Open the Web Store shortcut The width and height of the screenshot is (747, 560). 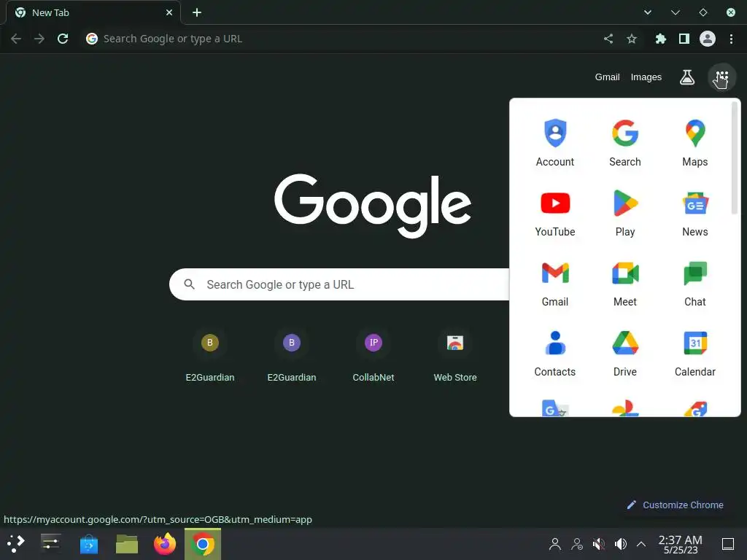pos(455,355)
